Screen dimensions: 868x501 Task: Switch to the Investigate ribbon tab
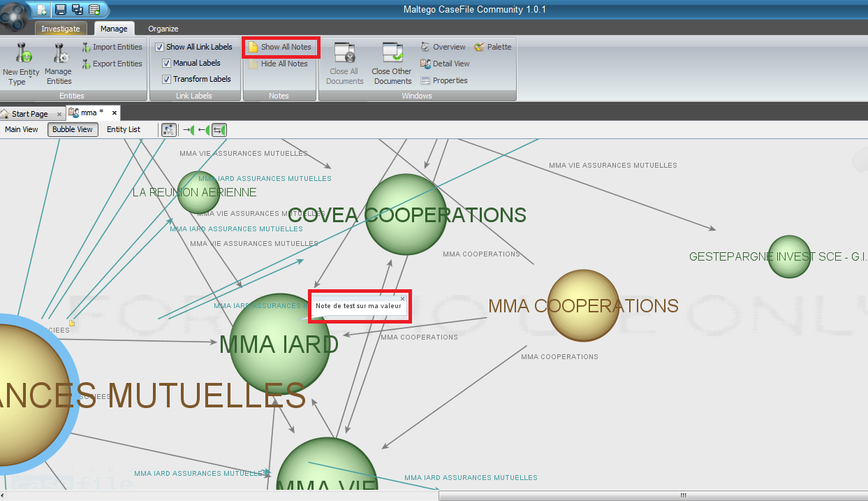(61, 29)
